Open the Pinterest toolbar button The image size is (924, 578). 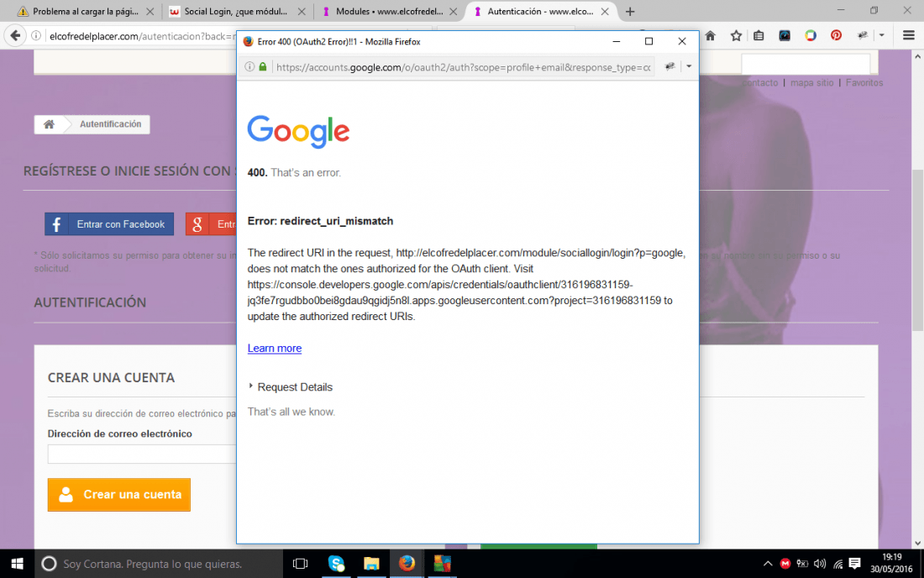[836, 36]
